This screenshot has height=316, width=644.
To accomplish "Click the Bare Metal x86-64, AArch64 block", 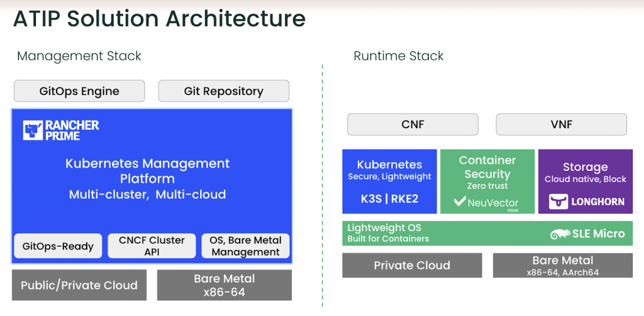I will click(x=563, y=265).
